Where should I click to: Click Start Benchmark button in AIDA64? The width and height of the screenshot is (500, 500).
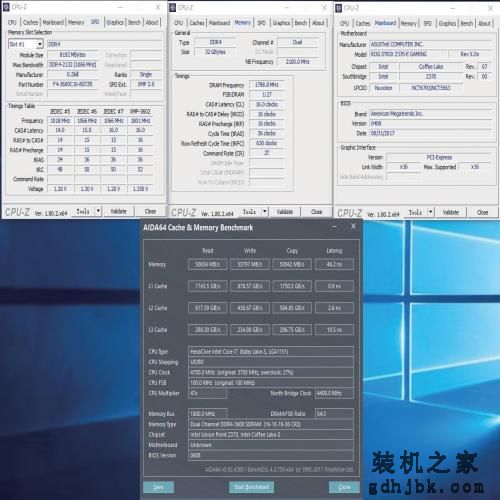pos(252,487)
